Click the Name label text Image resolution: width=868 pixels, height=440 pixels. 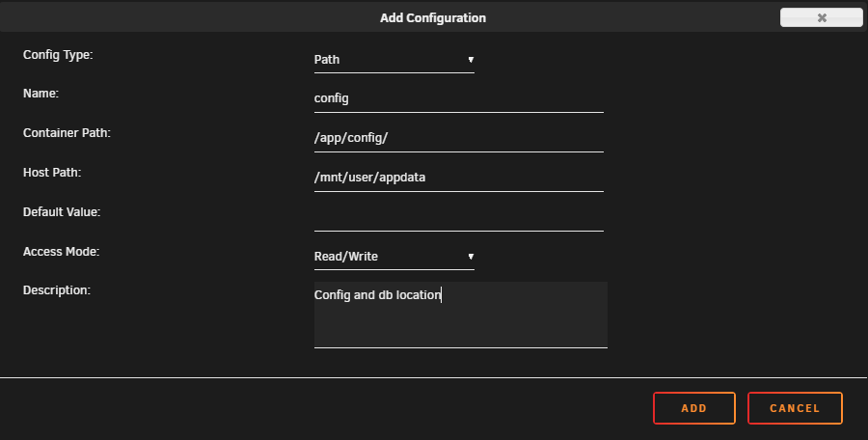(x=41, y=93)
